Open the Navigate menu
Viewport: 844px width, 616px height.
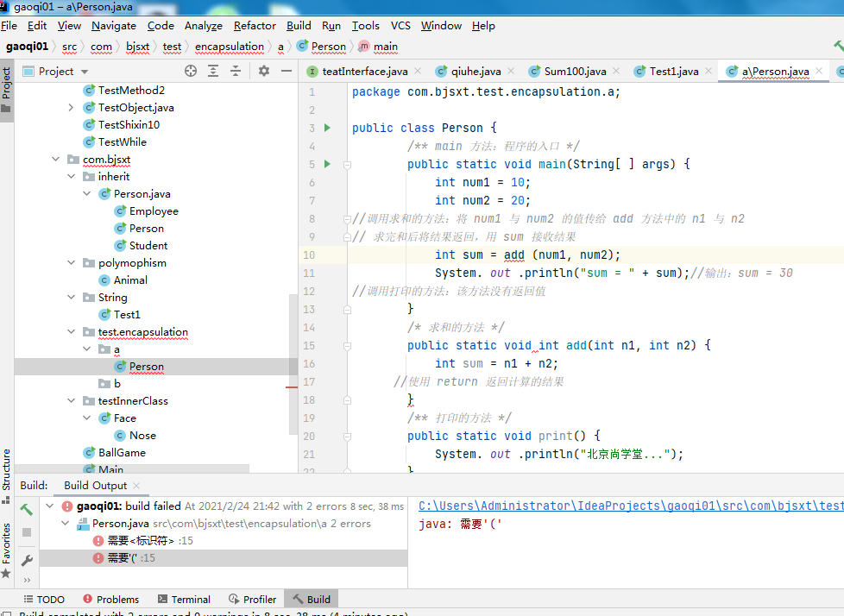(x=114, y=26)
